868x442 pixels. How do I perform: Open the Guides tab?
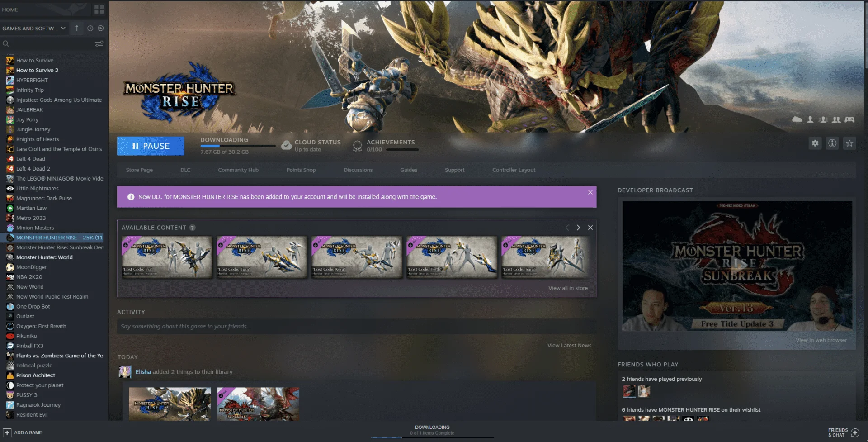coord(409,170)
